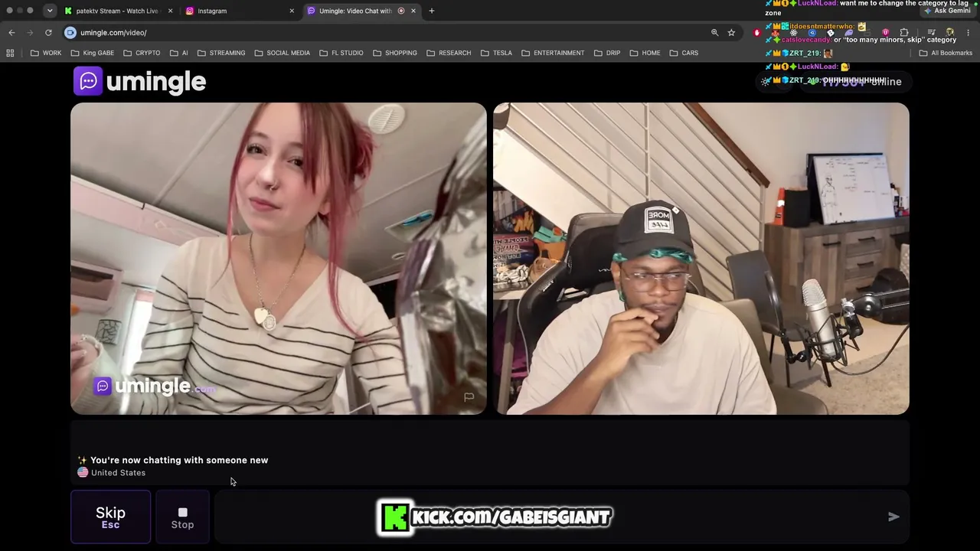Stop the video chat

tap(182, 517)
